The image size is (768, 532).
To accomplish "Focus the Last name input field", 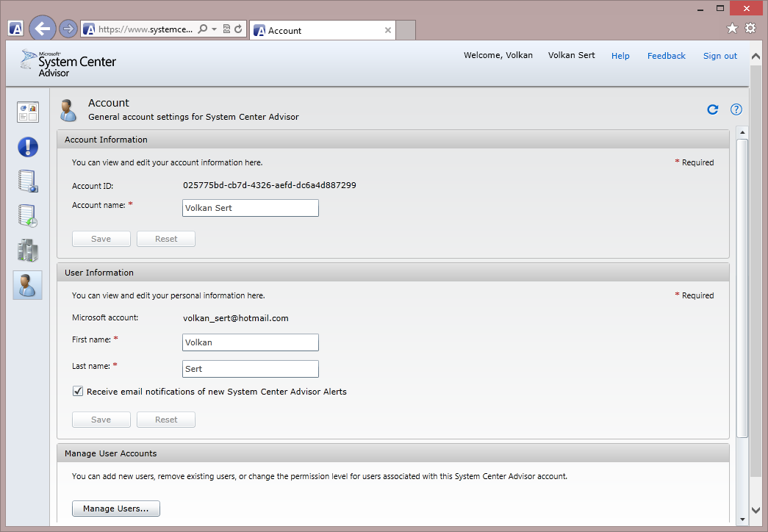I will point(251,369).
